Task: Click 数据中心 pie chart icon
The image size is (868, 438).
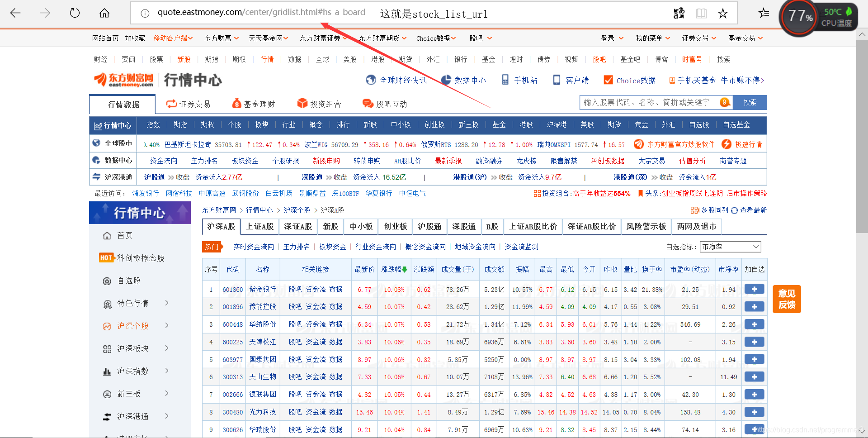Action: (x=446, y=80)
